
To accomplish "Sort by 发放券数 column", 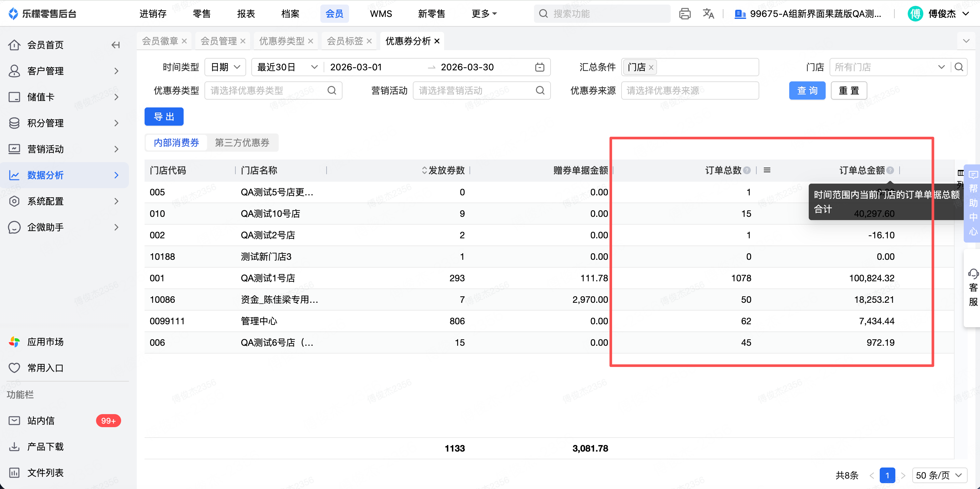I will tap(425, 171).
